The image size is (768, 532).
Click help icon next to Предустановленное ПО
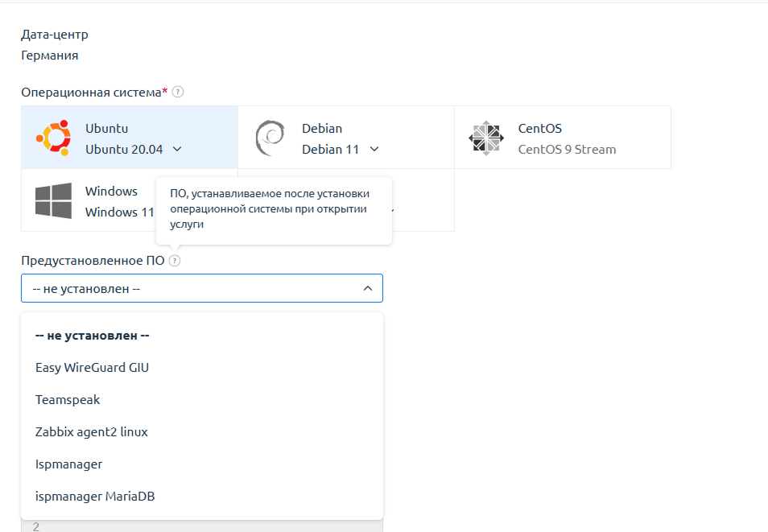pos(175,261)
